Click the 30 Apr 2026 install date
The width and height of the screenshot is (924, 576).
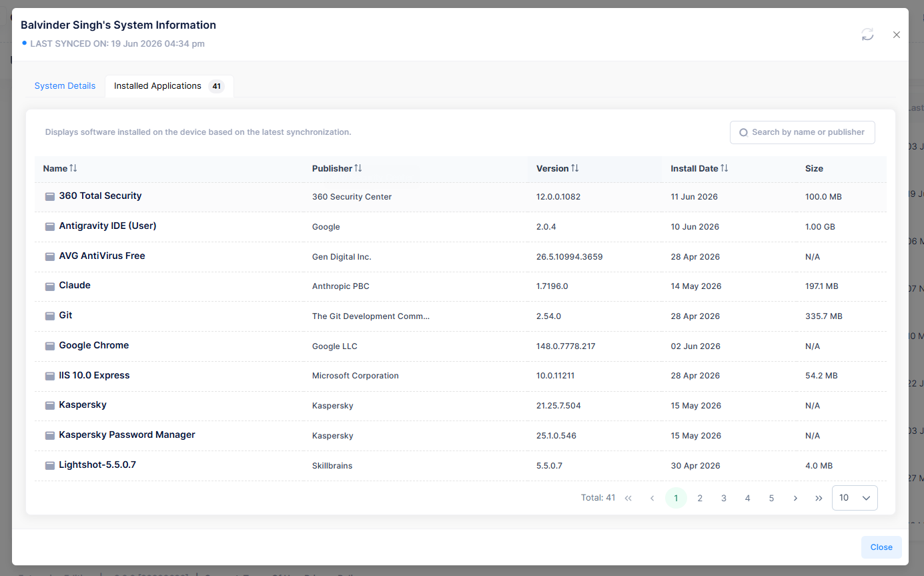pyautogui.click(x=696, y=466)
